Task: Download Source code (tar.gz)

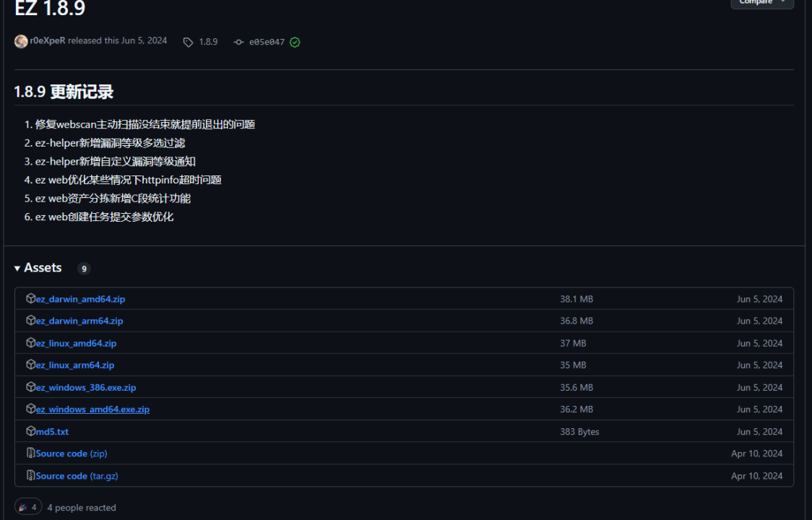Action: pyautogui.click(x=77, y=476)
